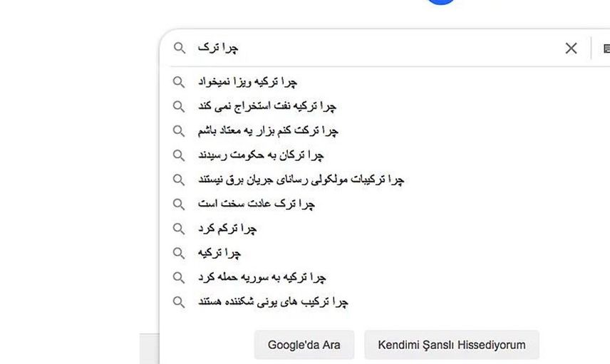610x364 pixels.
Task: Pick suggestion چرا ترکم کرد
Action: 227,228
